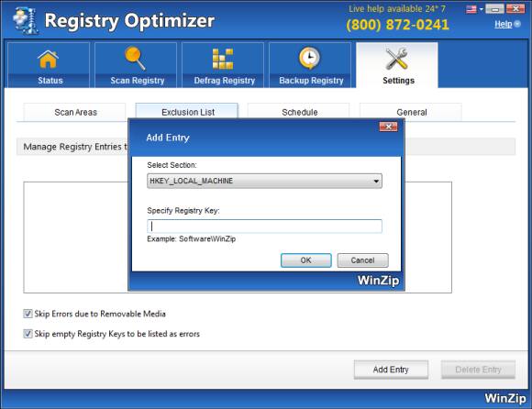Switch to the Scan Areas sub-tab

tap(75, 112)
